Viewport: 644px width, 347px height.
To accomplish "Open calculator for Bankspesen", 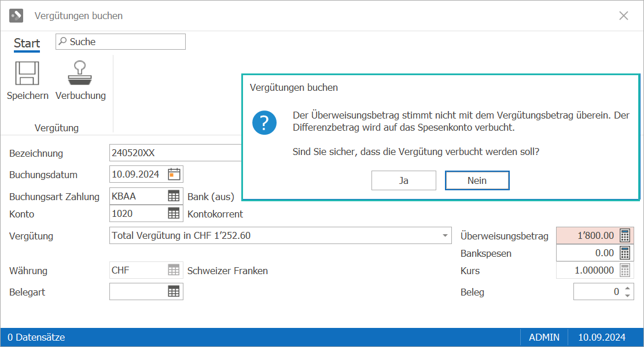I will tap(625, 253).
